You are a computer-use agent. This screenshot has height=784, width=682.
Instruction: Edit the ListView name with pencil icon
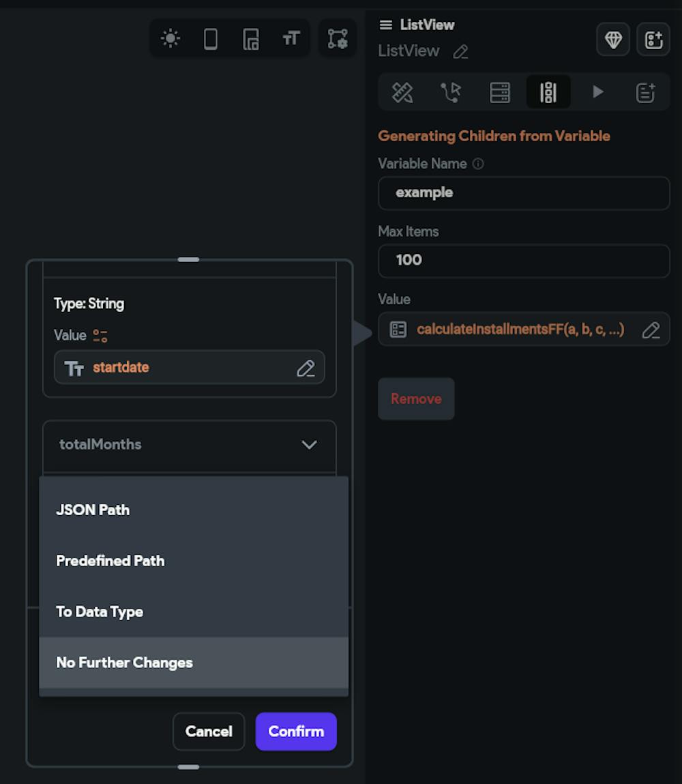[461, 52]
